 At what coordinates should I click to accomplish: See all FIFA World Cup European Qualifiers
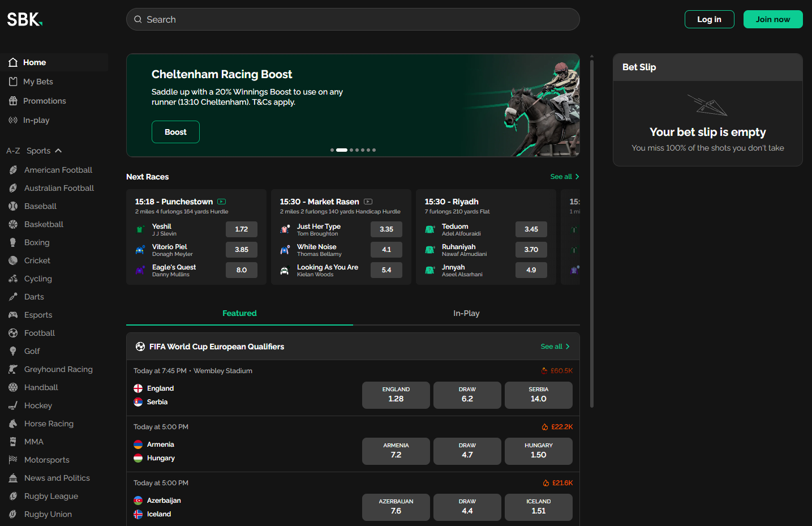pos(555,347)
